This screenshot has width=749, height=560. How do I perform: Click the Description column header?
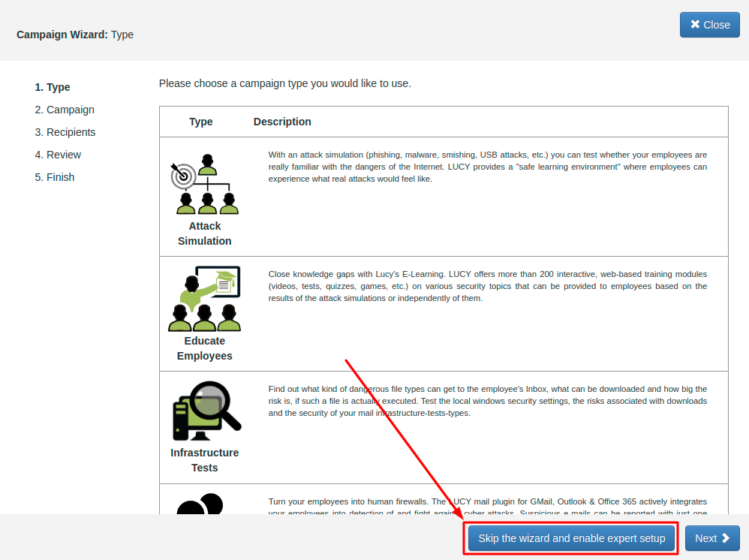click(x=282, y=122)
